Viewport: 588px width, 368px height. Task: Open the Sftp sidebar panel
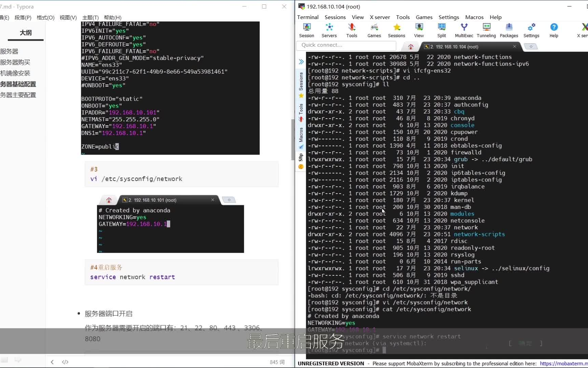tap(301, 157)
